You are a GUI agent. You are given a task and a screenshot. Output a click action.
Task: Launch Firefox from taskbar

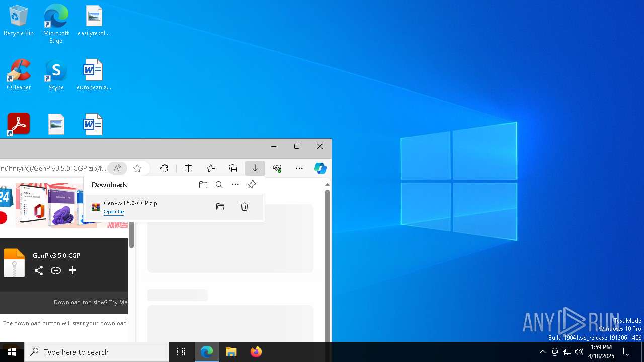pos(256,352)
